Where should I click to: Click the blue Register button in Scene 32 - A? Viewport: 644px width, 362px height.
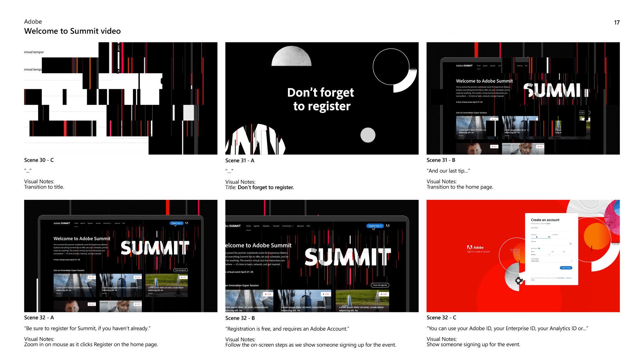[176, 223]
